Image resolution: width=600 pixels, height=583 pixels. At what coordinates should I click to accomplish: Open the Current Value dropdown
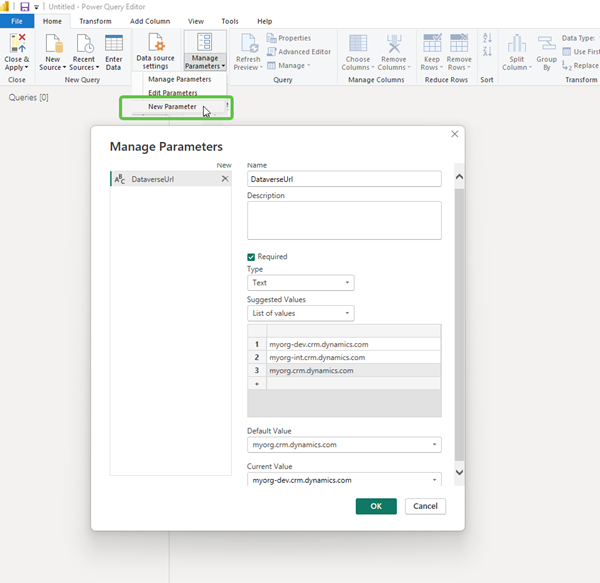[x=344, y=480]
